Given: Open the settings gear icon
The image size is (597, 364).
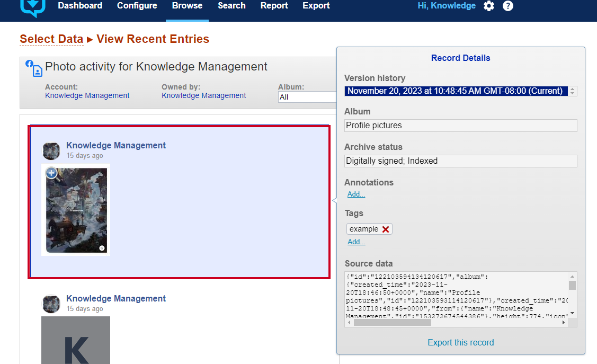Looking at the screenshot, I should pyautogui.click(x=489, y=6).
